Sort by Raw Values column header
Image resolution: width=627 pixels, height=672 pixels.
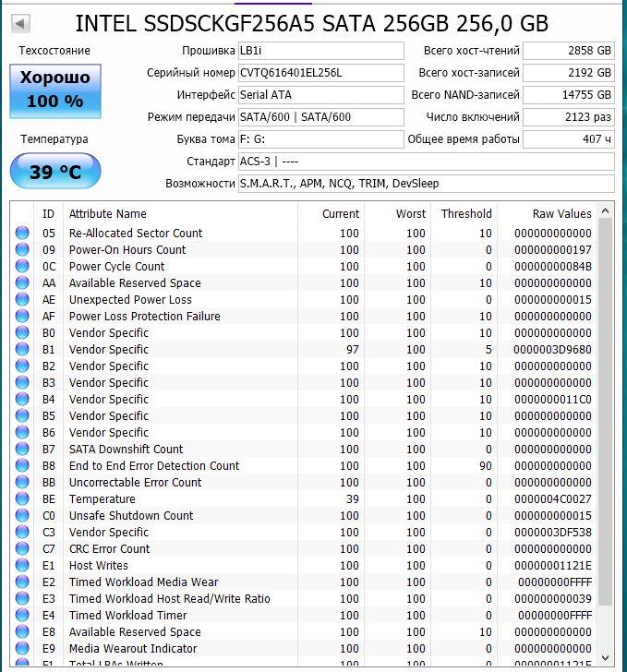click(547, 214)
